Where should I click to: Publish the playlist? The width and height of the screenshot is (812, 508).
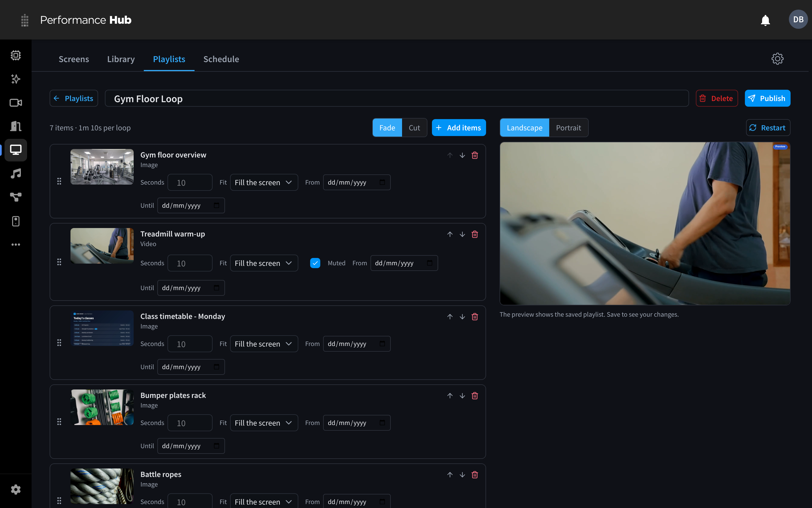point(767,98)
